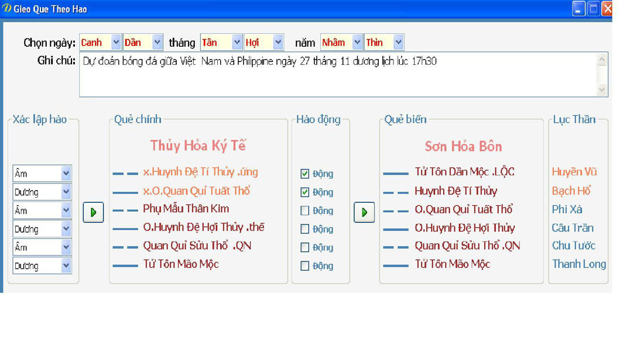Image resolution: width=644 pixels, height=362 pixels.
Task: Enable the third Động checkbox
Action: click(304, 211)
